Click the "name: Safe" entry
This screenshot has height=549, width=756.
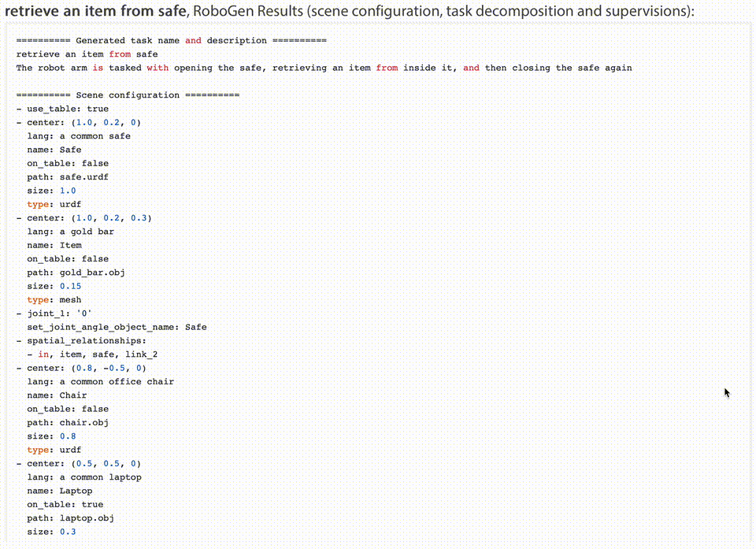(54, 150)
